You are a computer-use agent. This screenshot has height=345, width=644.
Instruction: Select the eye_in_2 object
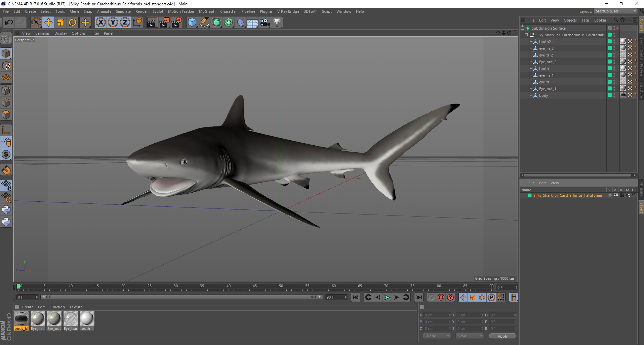pyautogui.click(x=546, y=48)
